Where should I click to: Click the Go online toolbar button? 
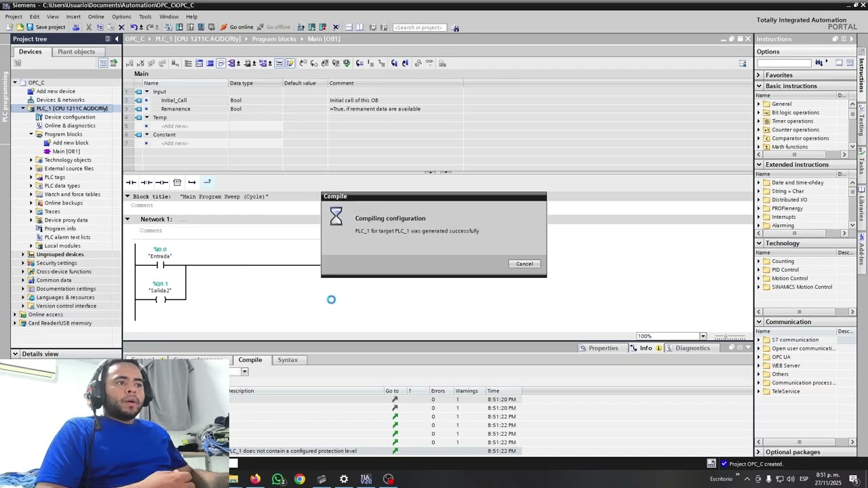click(x=237, y=27)
